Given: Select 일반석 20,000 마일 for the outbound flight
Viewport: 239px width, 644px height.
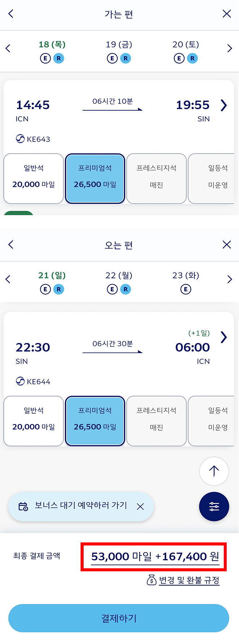Looking at the screenshot, I should click(x=33, y=178).
